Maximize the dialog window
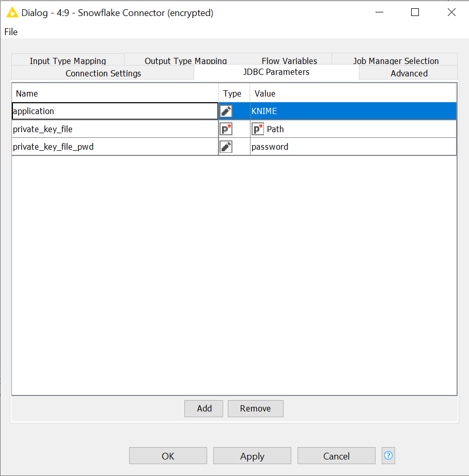 click(x=415, y=12)
